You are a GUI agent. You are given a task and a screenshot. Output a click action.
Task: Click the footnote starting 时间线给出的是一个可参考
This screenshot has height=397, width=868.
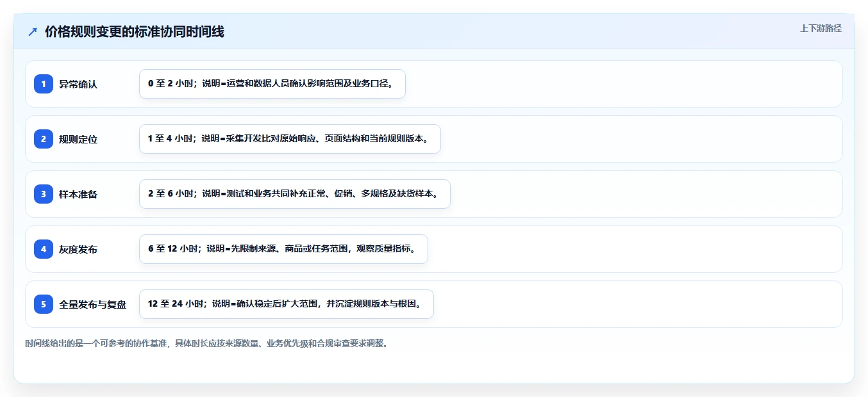point(206,343)
